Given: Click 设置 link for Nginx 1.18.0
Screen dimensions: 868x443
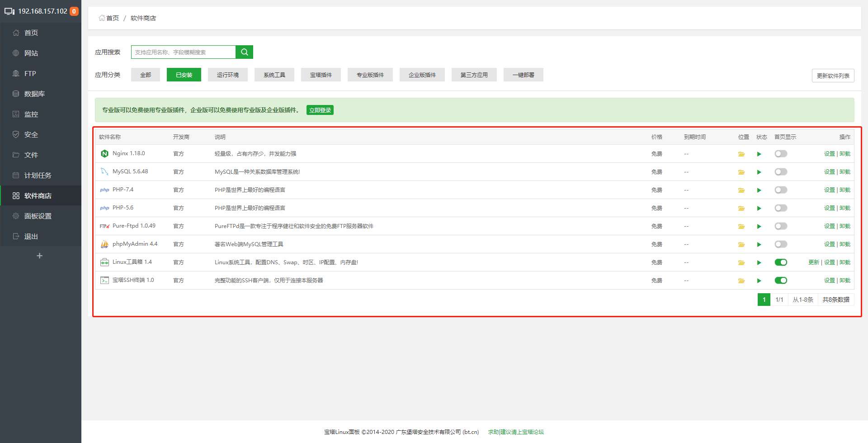Looking at the screenshot, I should tap(829, 154).
